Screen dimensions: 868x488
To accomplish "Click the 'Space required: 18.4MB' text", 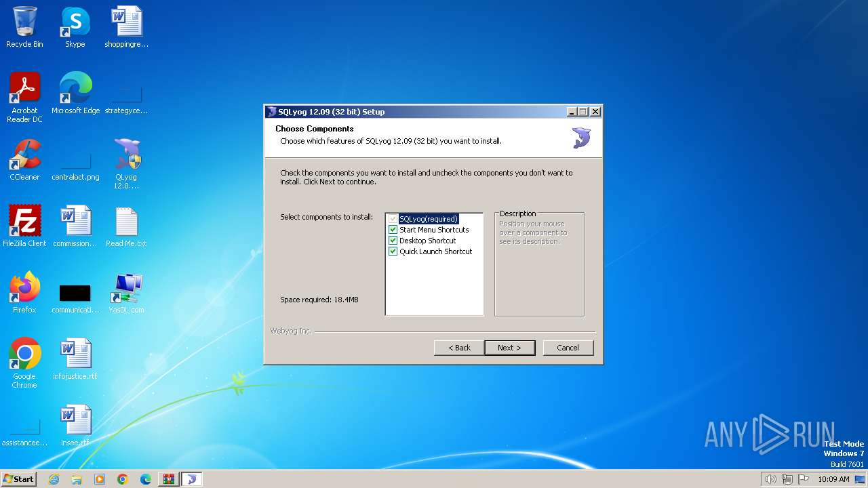I will pyautogui.click(x=319, y=300).
